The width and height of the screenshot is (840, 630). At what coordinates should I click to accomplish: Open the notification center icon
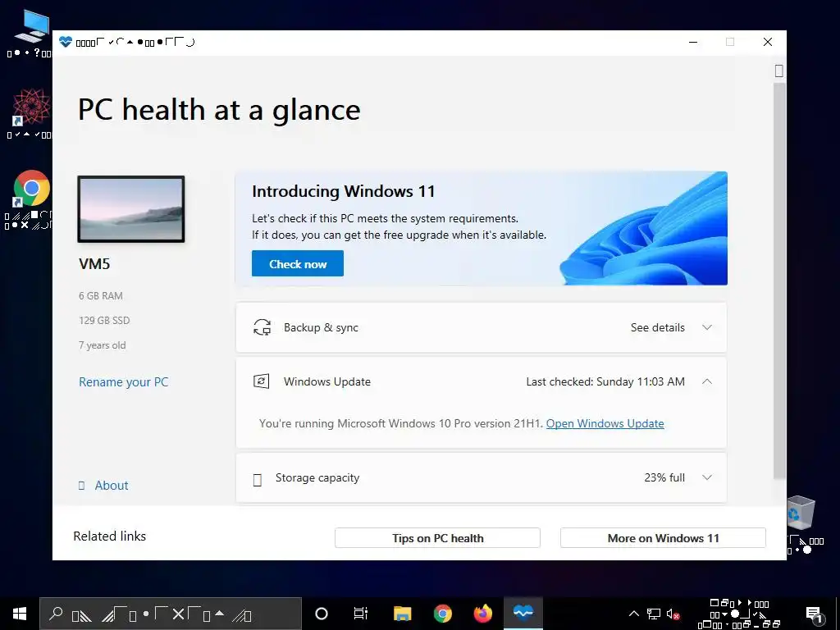[813, 614]
